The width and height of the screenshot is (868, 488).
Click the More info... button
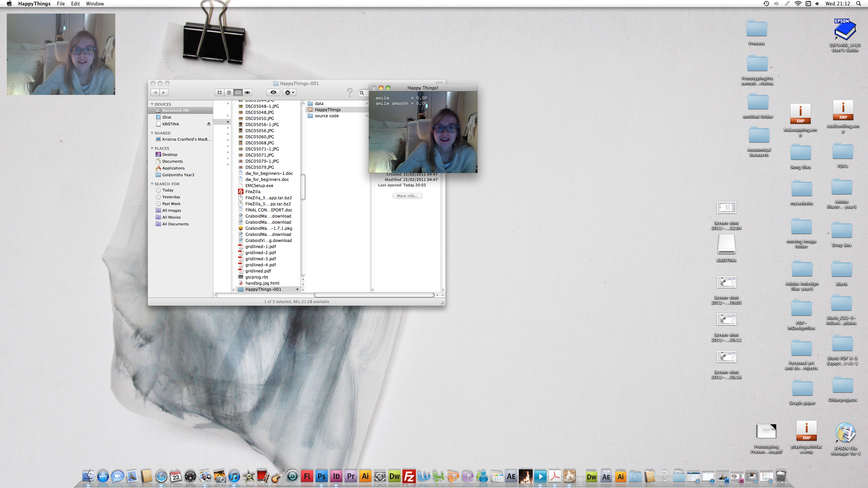[x=407, y=196]
